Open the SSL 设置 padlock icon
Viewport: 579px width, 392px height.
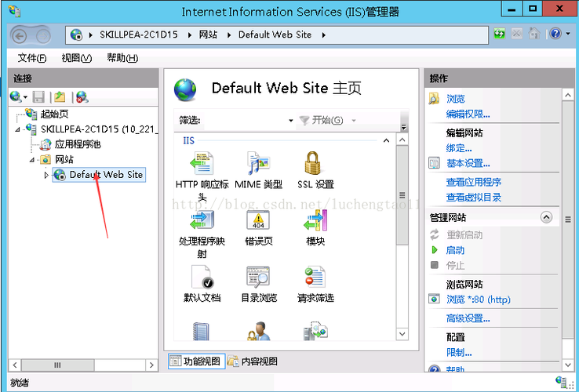tap(313, 163)
